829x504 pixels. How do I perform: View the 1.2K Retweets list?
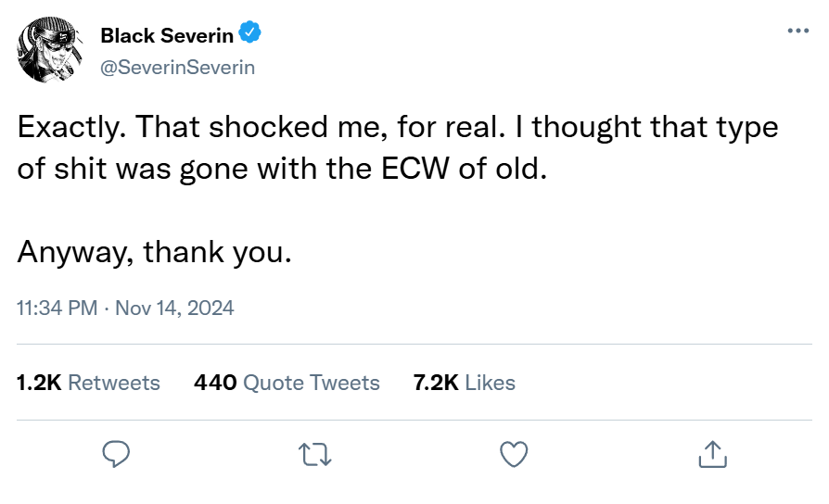[88, 383]
